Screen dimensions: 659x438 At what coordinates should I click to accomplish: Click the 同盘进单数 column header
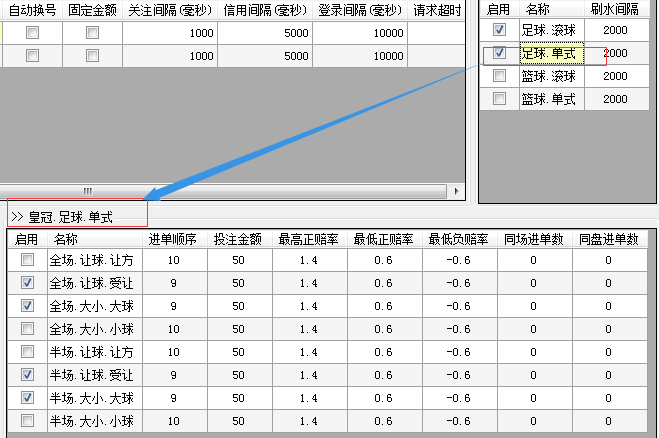coord(608,240)
